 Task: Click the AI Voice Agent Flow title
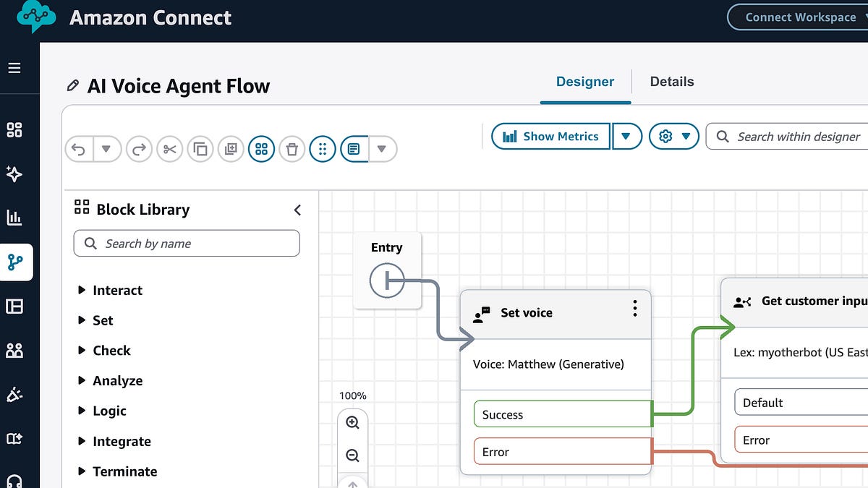coord(179,87)
